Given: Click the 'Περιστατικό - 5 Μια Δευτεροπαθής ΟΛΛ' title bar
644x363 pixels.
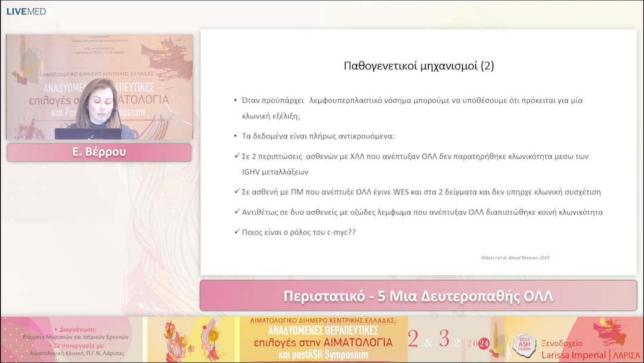Looking at the screenshot, I should [418, 296].
